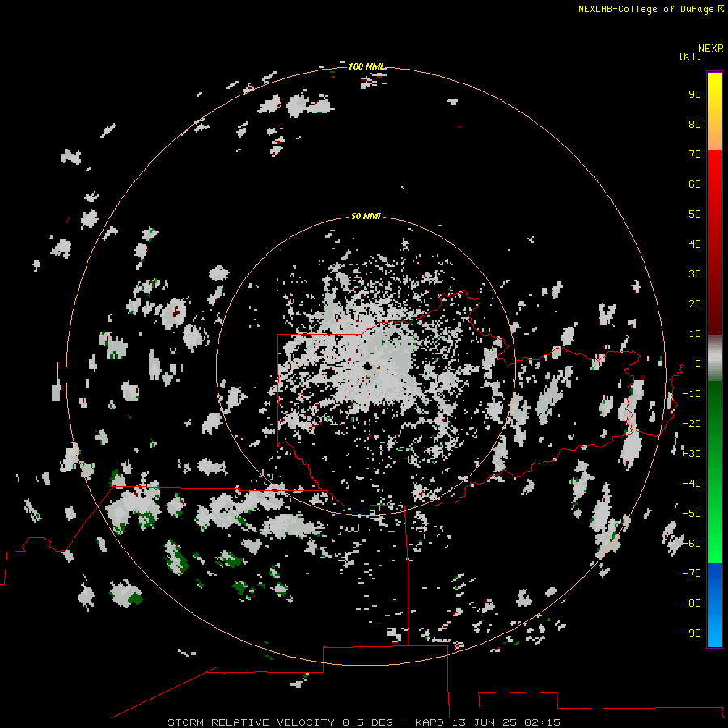Click the 50 NMI range ring label
The width and height of the screenshot is (728, 728).
366,216
